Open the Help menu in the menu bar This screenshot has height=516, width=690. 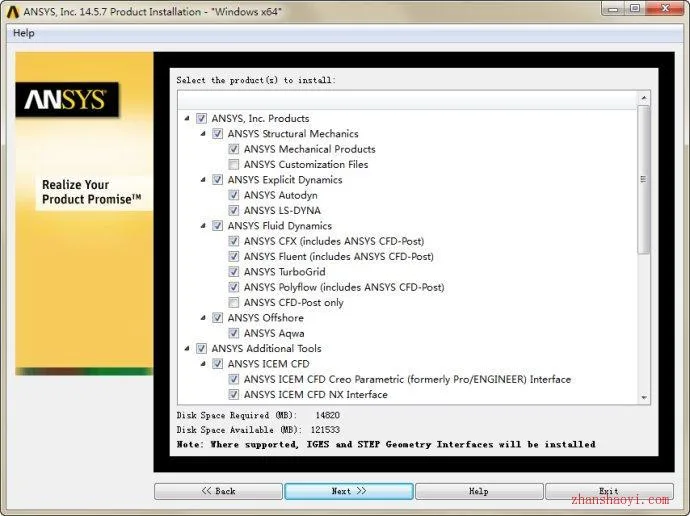pyautogui.click(x=24, y=33)
